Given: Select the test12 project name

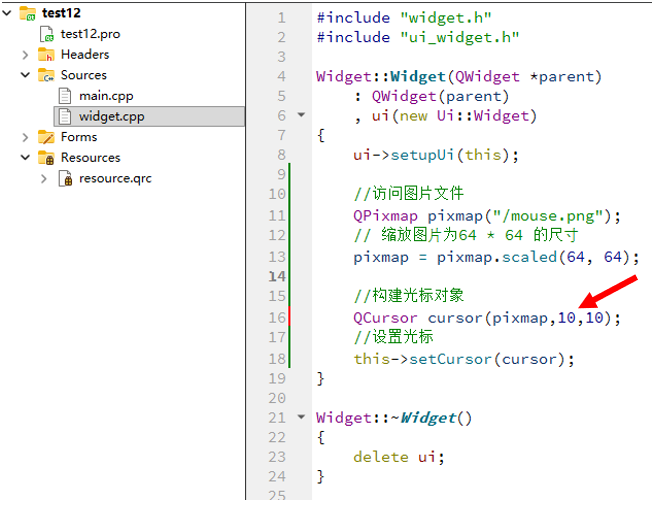Looking at the screenshot, I should (x=61, y=13).
